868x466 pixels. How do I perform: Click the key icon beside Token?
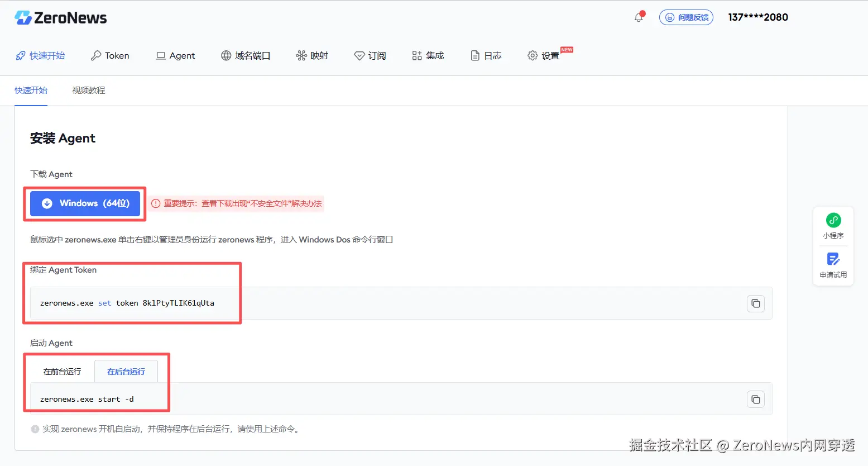pos(96,55)
